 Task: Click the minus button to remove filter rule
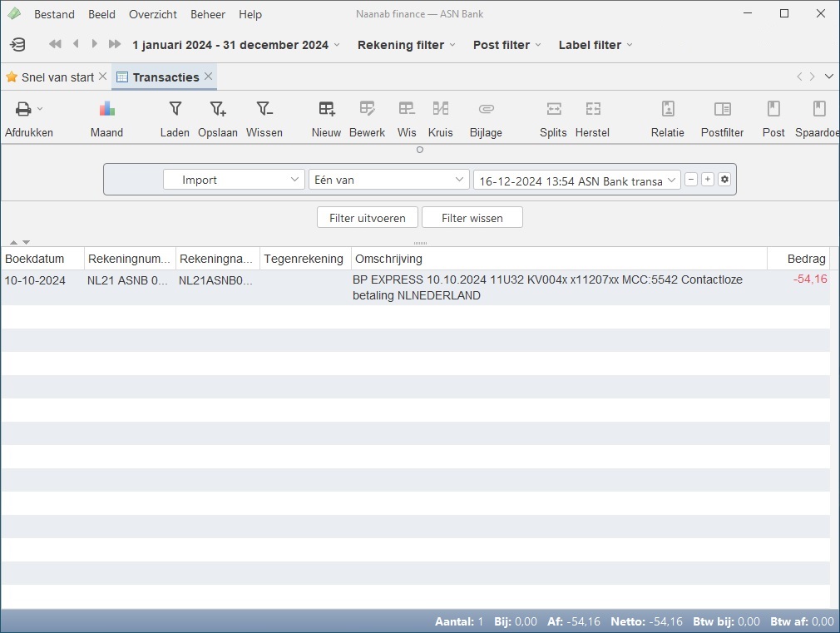[x=691, y=180]
